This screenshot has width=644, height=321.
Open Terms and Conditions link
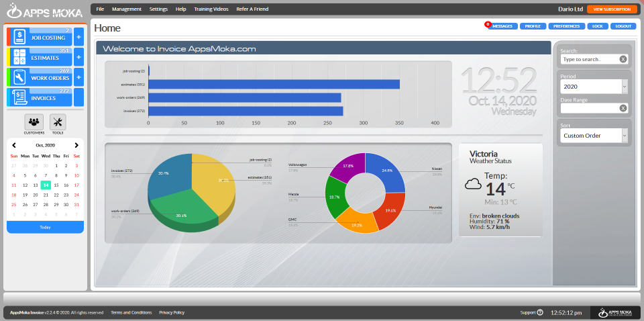(131, 312)
